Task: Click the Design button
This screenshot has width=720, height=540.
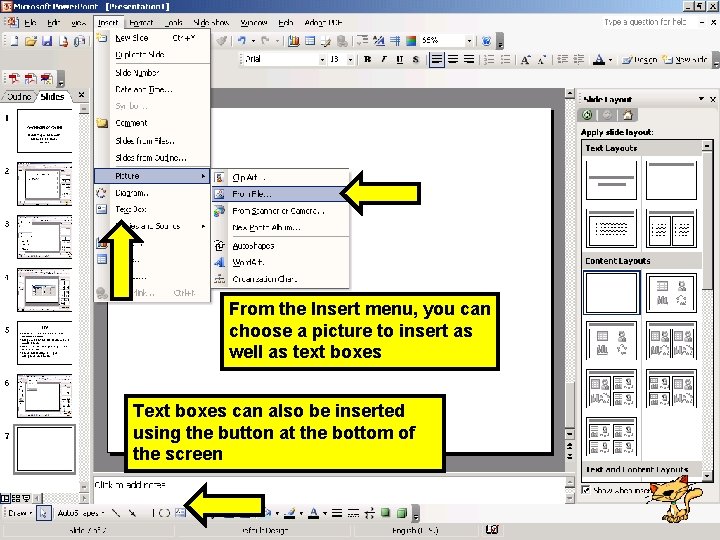Action: 640,60
